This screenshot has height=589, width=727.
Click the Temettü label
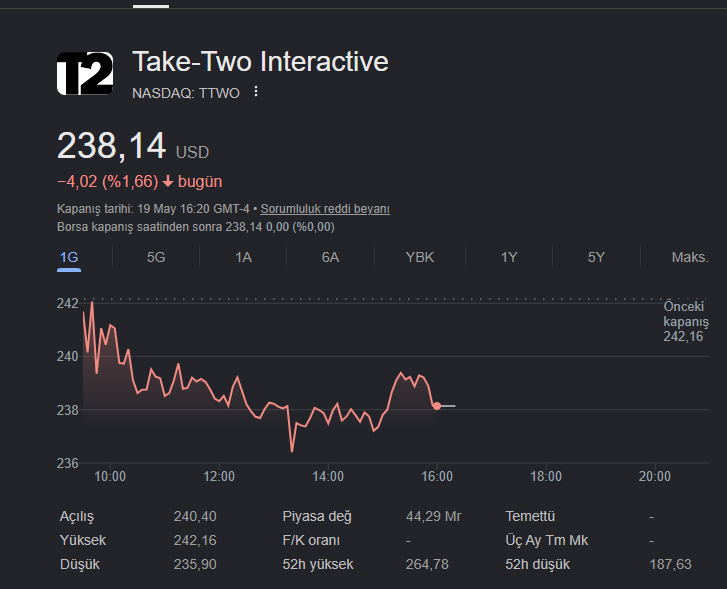tap(530, 516)
